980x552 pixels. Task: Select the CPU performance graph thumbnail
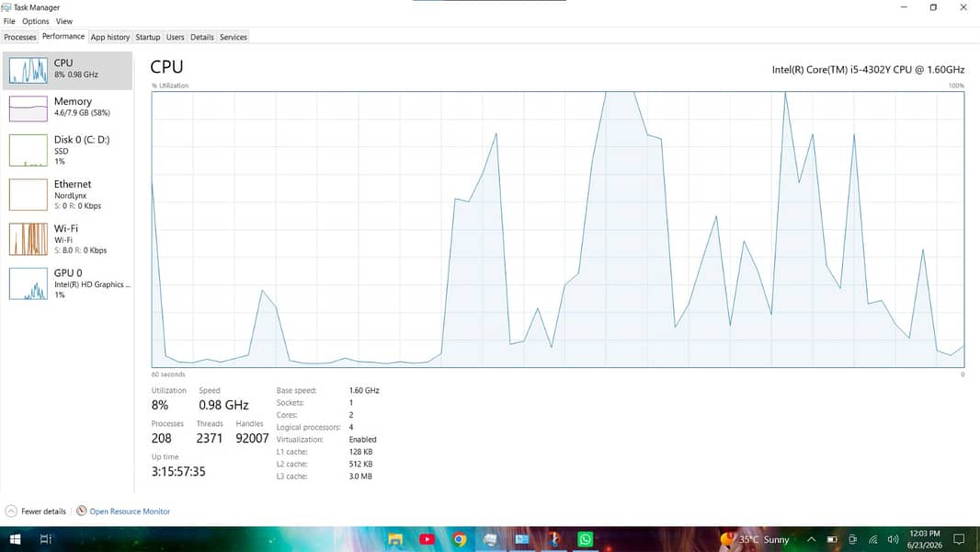coord(28,70)
